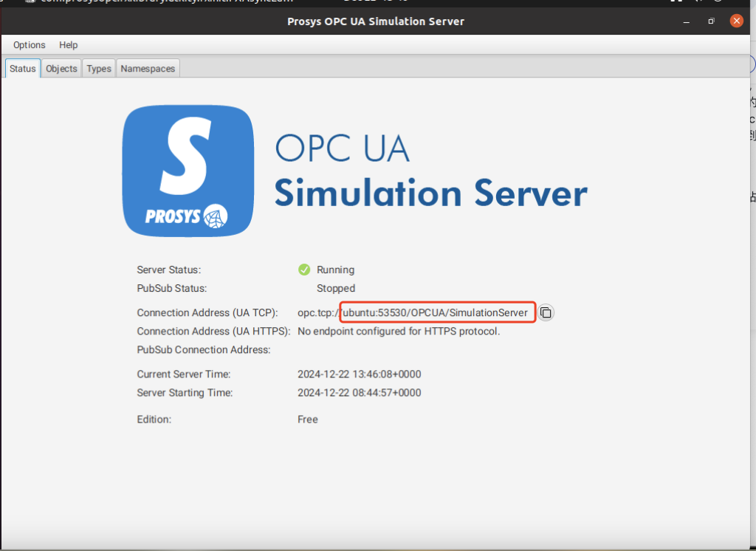756x551 pixels.
Task: Copy the connection address to clipboard
Action: [x=546, y=312]
